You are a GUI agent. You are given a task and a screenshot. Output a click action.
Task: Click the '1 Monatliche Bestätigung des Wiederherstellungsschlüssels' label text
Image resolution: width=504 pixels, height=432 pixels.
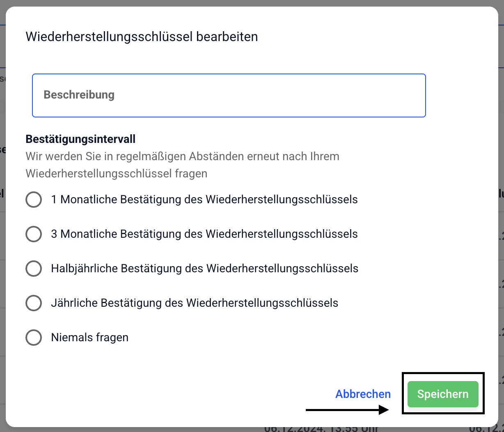click(204, 200)
